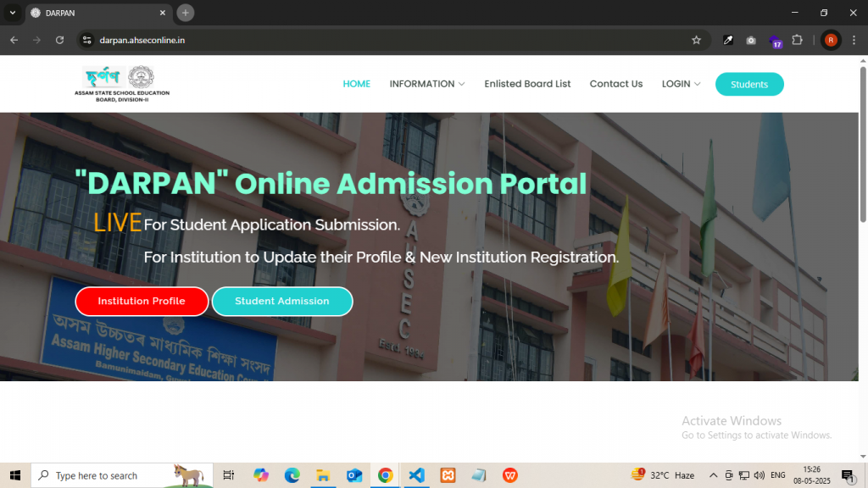Close the DARPAN tab
This screenshot has width=868, height=488.
(x=163, y=13)
